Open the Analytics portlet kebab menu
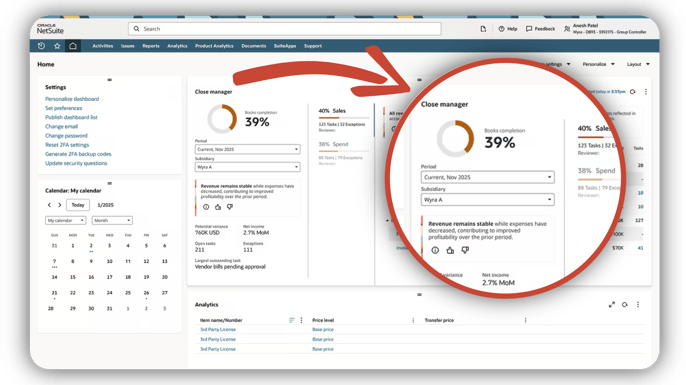686x385 pixels. pos(638,304)
